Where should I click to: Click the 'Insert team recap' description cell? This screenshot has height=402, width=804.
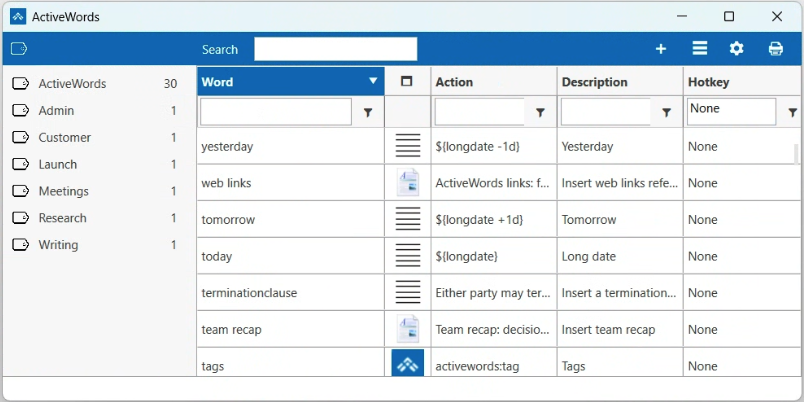click(620, 329)
